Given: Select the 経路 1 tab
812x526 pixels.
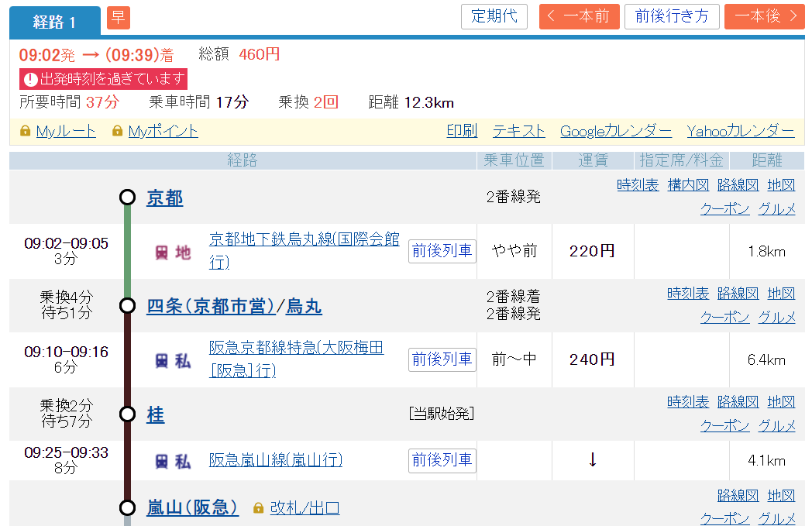Looking at the screenshot, I should tap(54, 22).
